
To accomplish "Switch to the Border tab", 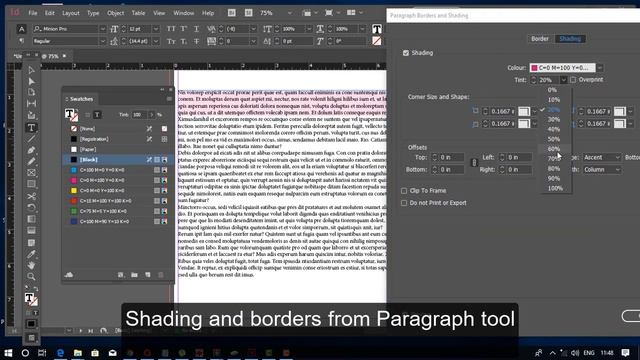I will (540, 39).
